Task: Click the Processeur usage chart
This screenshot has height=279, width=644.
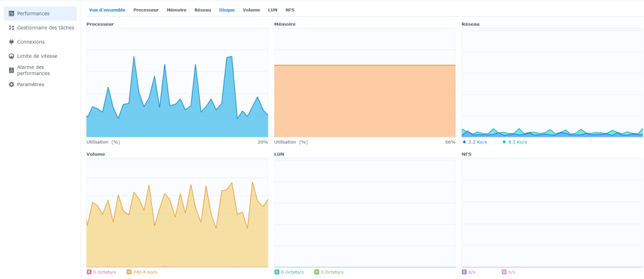Action: tap(177, 82)
